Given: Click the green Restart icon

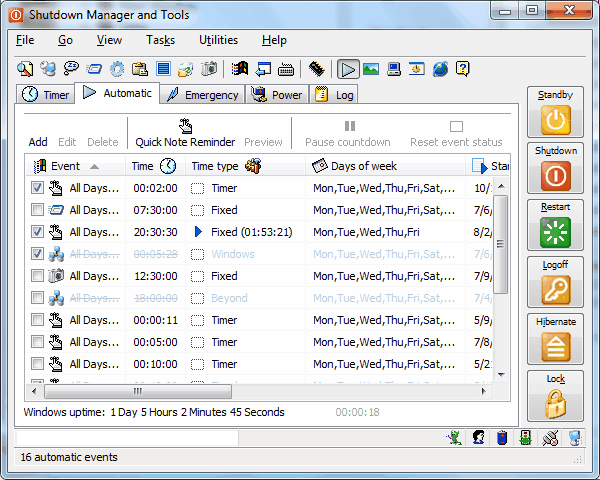Looking at the screenshot, I should [556, 232].
